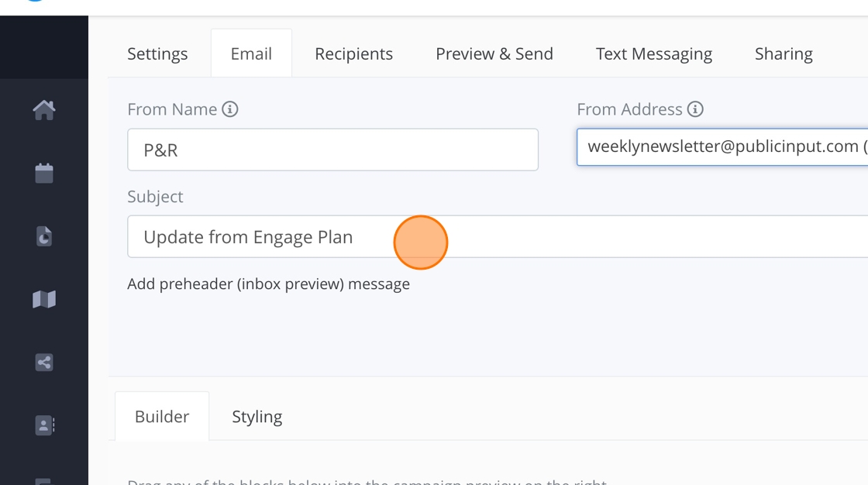The width and height of the screenshot is (868, 485).
Task: Open the Recipients tab
Action: pos(353,53)
